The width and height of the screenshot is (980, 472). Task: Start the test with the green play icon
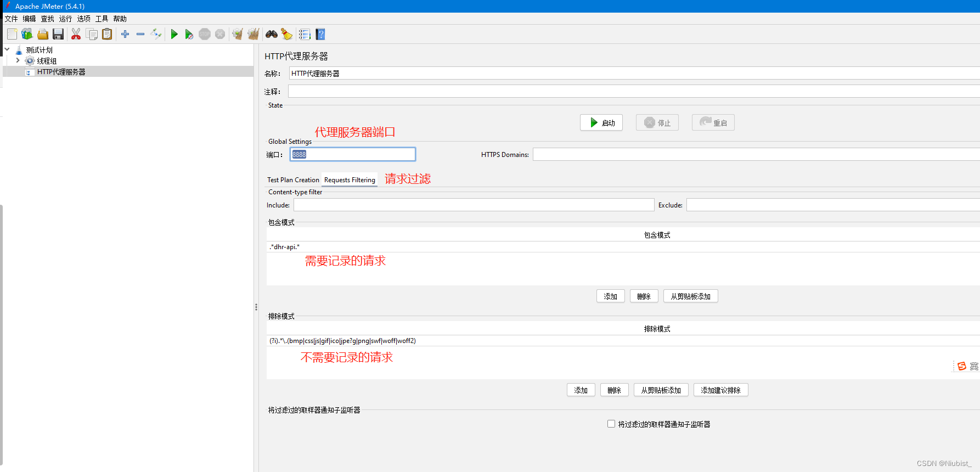point(174,35)
